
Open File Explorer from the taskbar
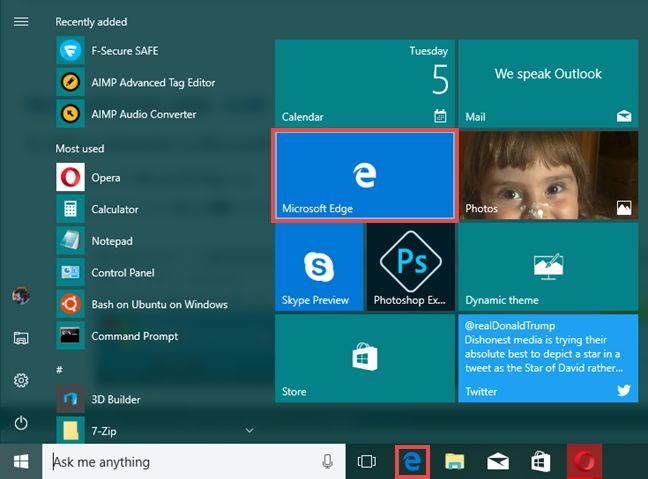[x=454, y=462]
